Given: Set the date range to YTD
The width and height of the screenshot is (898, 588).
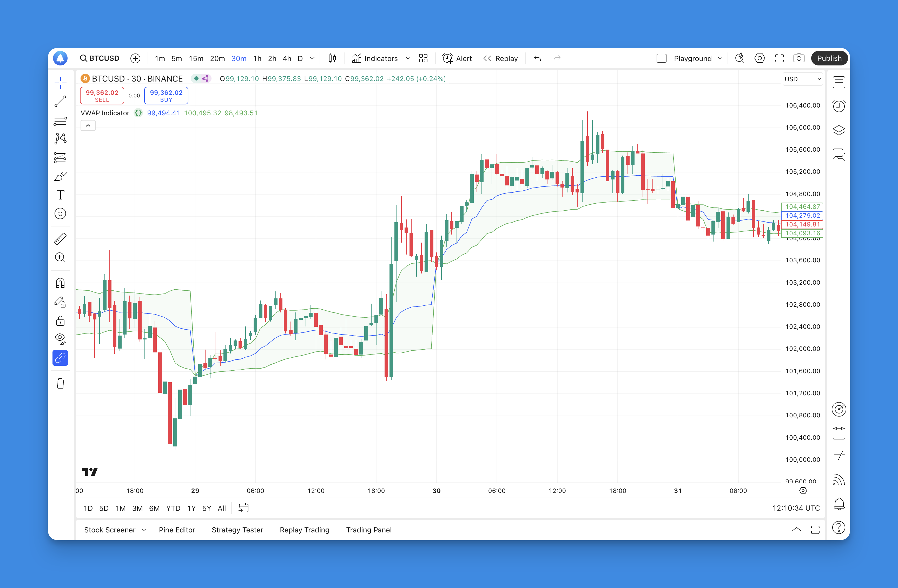Looking at the screenshot, I should (173, 509).
